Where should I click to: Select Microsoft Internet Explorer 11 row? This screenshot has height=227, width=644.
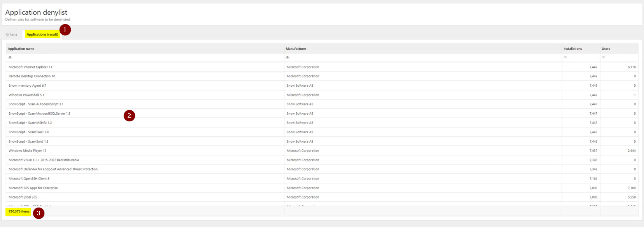coord(322,67)
